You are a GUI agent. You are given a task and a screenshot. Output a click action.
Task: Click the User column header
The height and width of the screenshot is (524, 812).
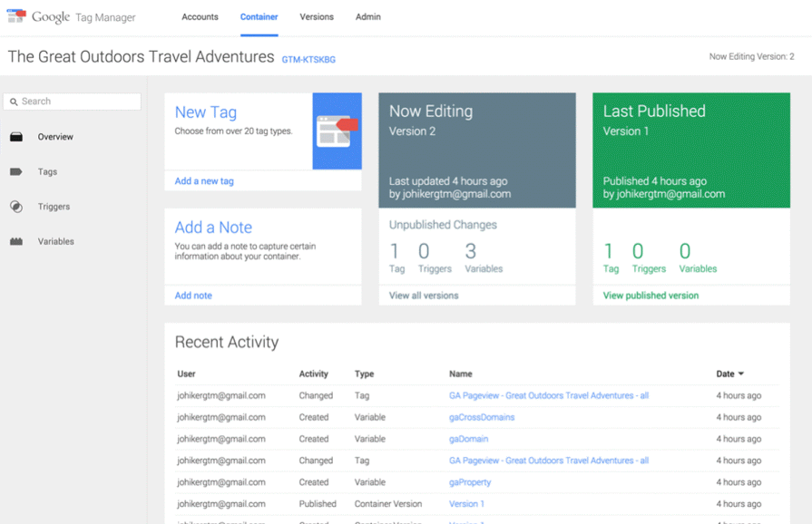tap(186, 374)
